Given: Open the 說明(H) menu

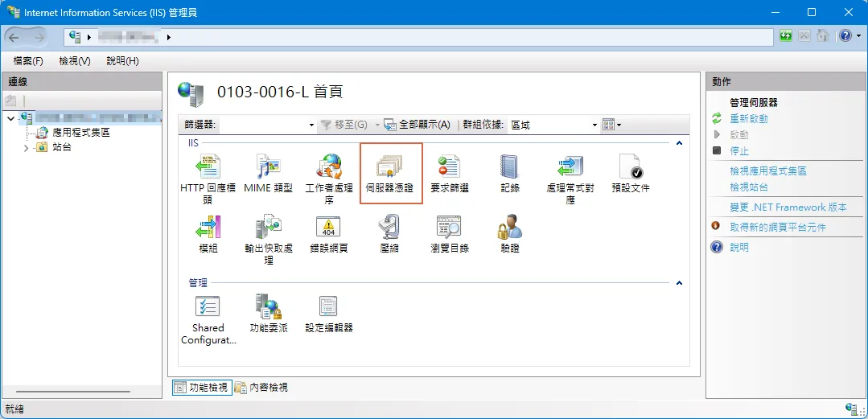Looking at the screenshot, I should coord(122,61).
